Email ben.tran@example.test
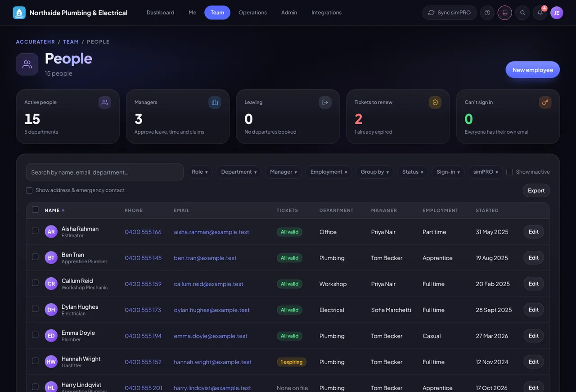The height and width of the screenshot is (392, 576). 205,258
